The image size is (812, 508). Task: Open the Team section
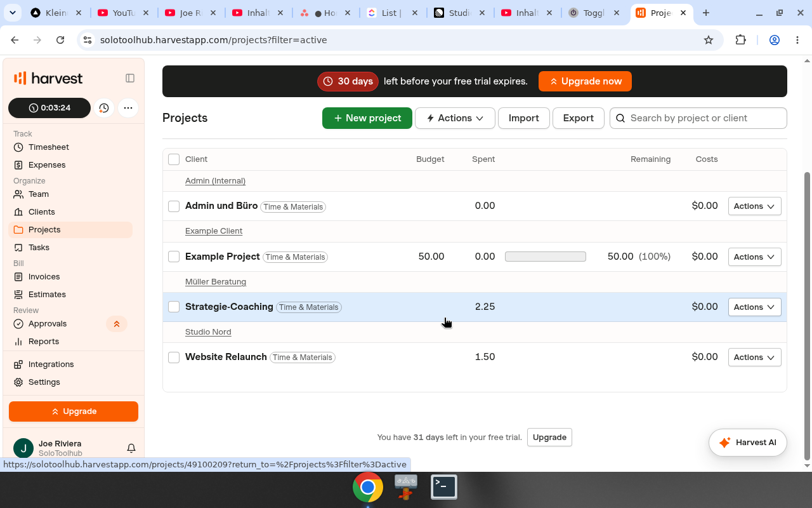(39, 194)
